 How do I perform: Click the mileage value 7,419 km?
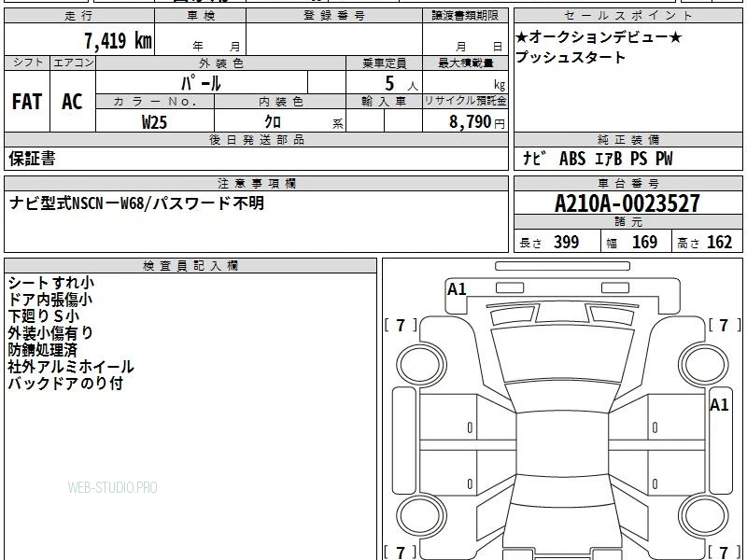[118, 40]
